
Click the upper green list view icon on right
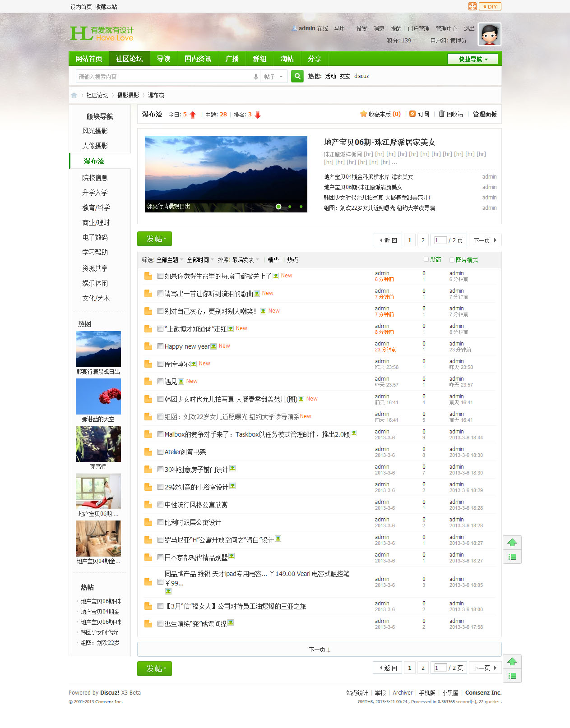point(512,557)
